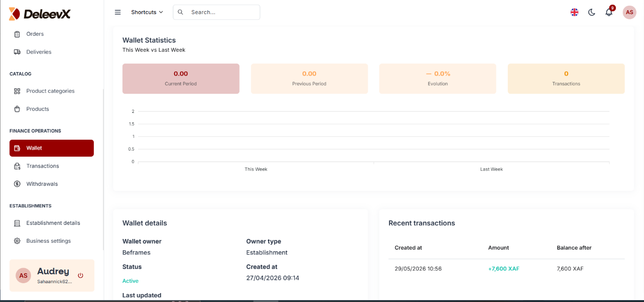Select the Wallet menu item
644x302 pixels.
coord(52,148)
